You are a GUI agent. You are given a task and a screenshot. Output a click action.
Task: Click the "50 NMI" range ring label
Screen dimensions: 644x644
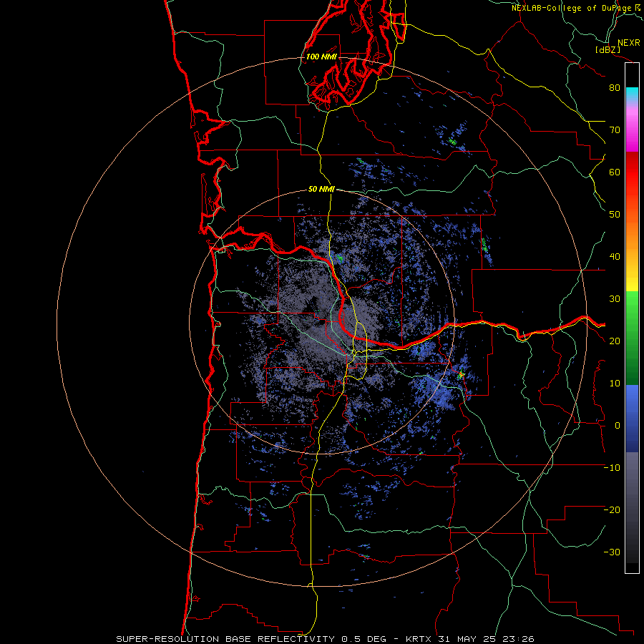[321, 189]
